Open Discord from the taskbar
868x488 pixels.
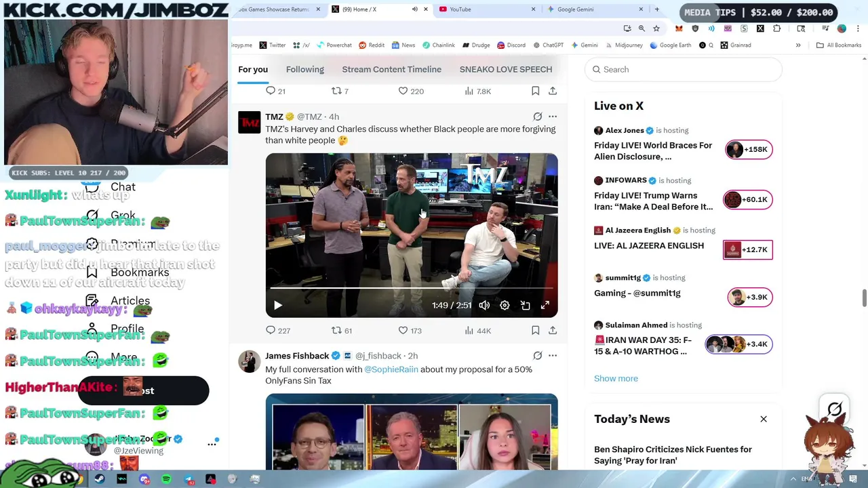(x=144, y=479)
